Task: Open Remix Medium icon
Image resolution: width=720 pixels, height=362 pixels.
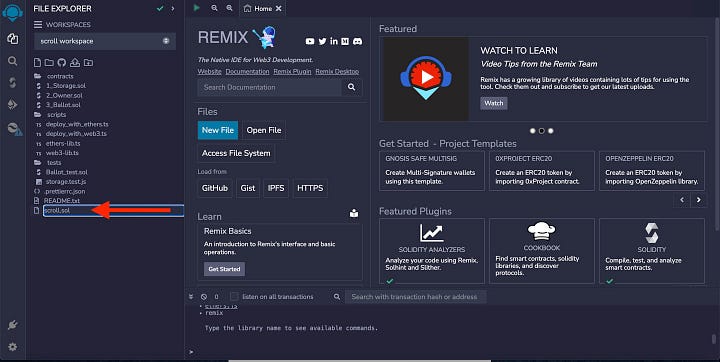Action: 345,41
